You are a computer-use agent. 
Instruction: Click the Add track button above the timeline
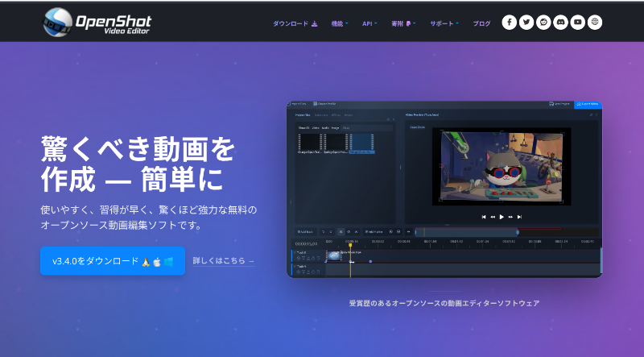pos(306,232)
